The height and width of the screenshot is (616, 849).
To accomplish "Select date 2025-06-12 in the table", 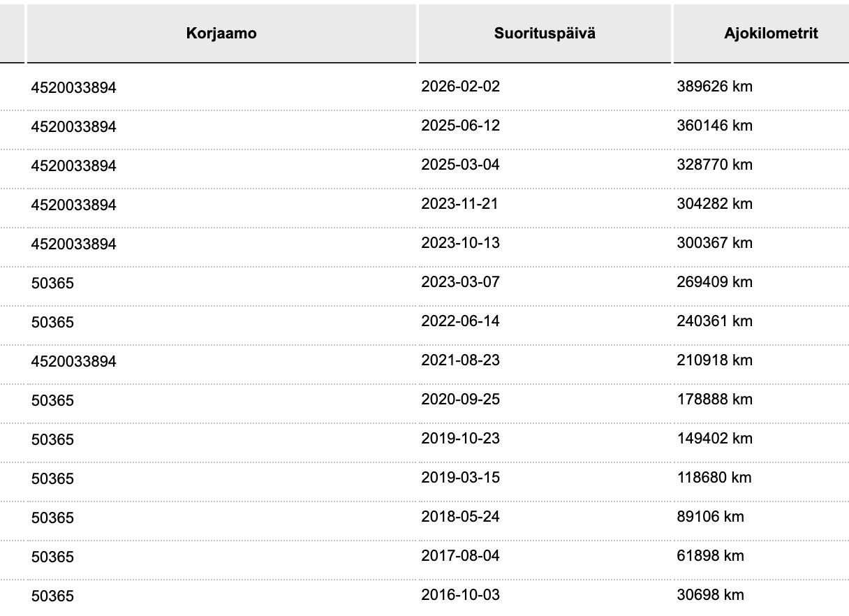I will click(461, 126).
